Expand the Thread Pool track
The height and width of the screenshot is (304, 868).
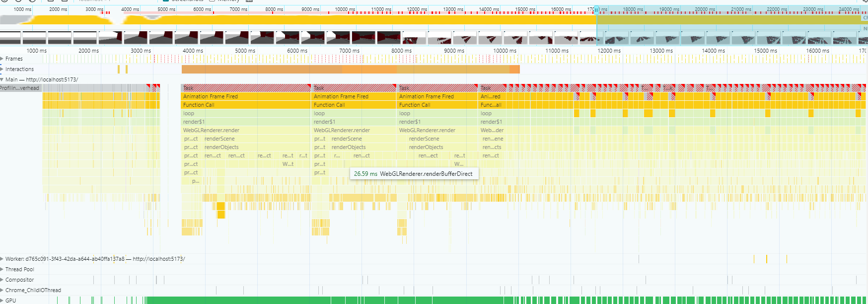point(2,269)
